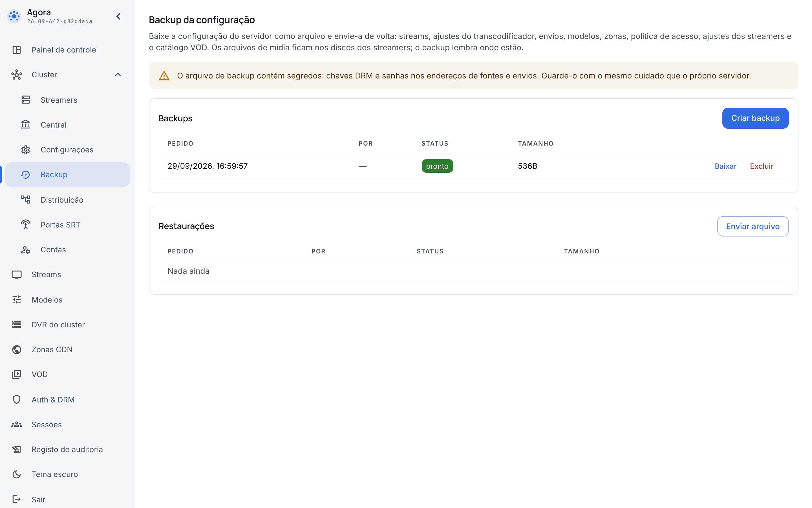This screenshot has height=508, width=812.
Task: Open the Streamers menu item
Action: click(67, 100)
